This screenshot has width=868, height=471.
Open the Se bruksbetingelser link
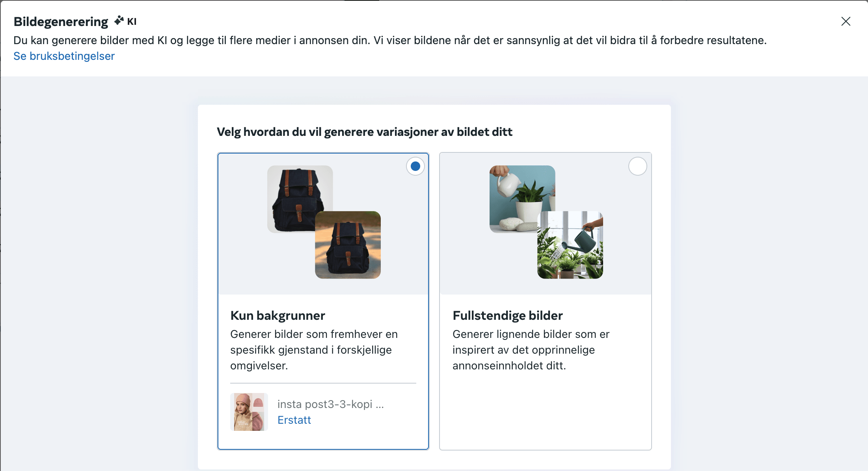pos(64,56)
